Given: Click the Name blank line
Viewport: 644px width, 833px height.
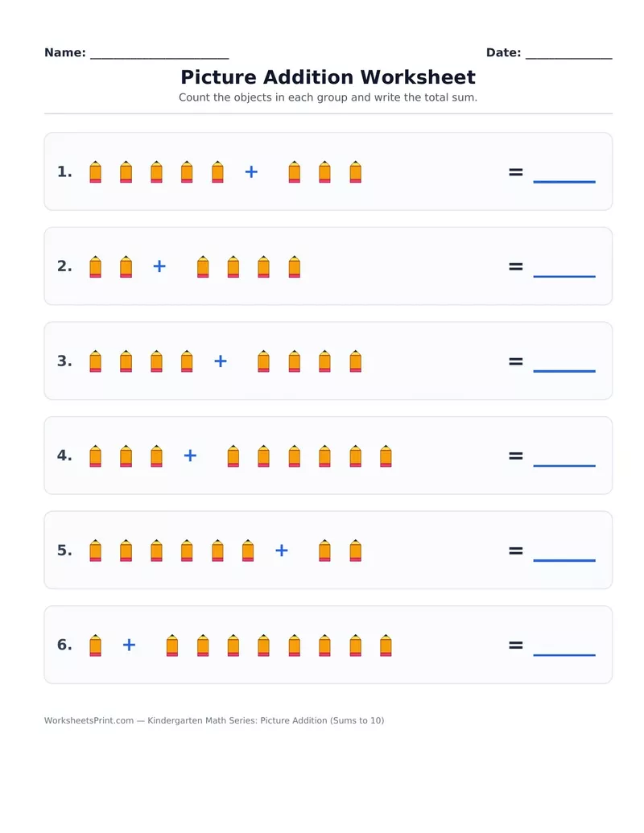Looking at the screenshot, I should click(159, 57).
